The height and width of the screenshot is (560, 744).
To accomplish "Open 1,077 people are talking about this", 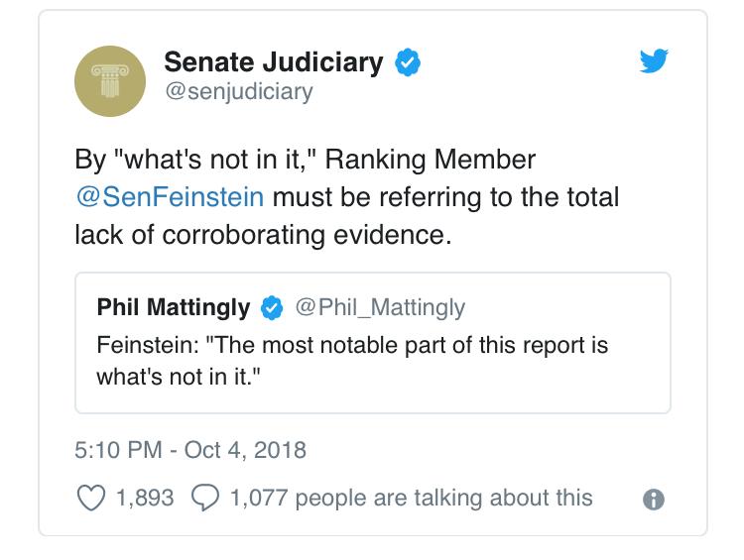I will click(412, 498).
